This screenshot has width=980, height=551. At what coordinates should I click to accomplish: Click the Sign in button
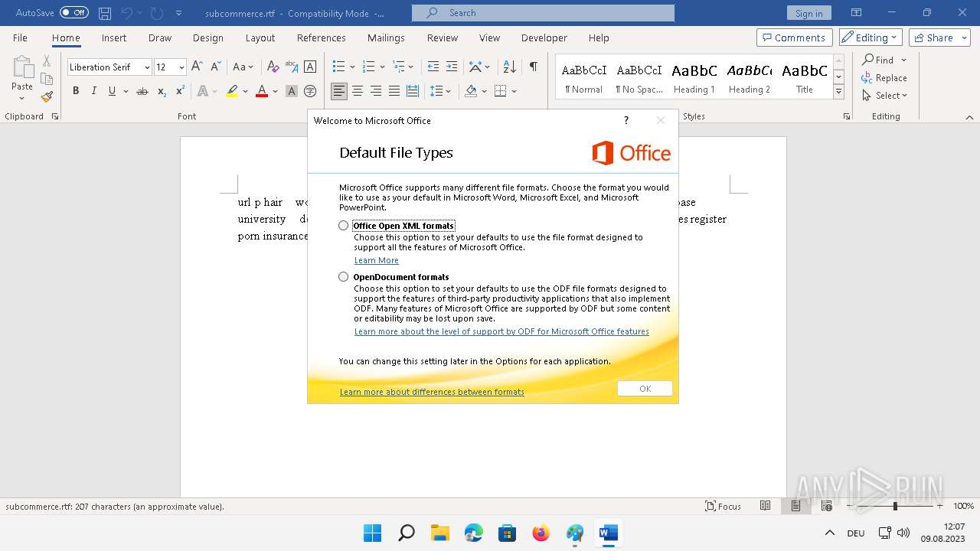[x=808, y=13]
